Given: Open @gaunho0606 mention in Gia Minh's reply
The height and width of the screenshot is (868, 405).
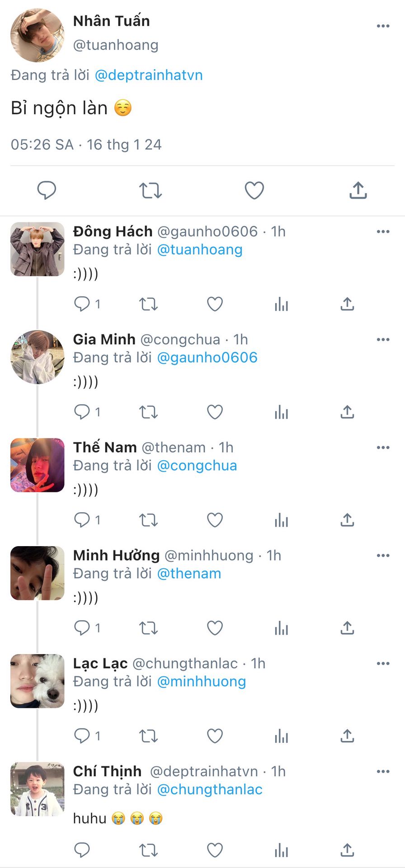Looking at the screenshot, I should coord(207,358).
